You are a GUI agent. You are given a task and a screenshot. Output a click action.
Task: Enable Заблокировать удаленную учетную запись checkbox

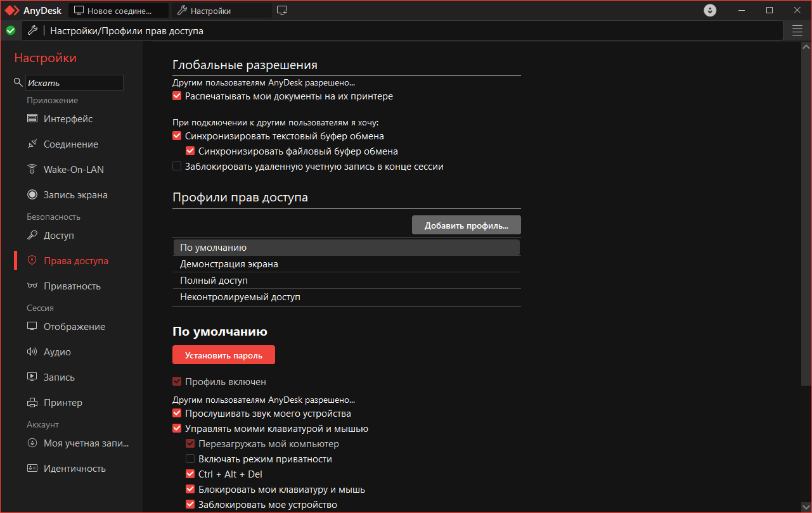[177, 167]
